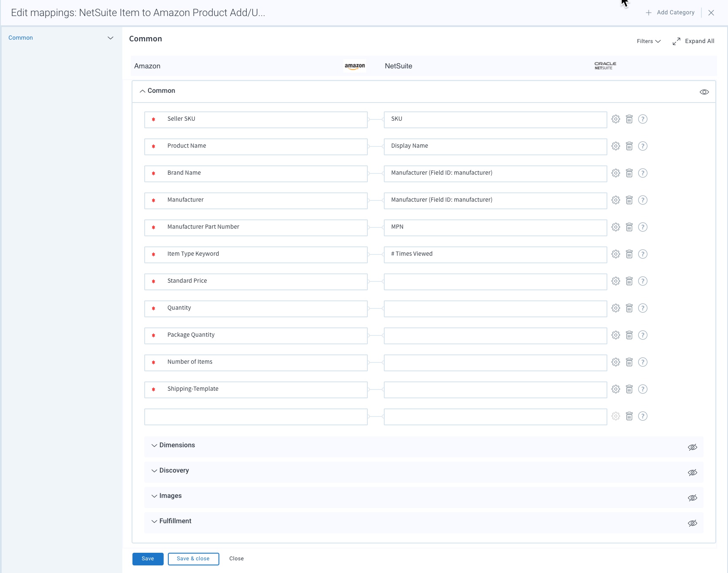Collapse the Common section chevron
The height and width of the screenshot is (573, 728).
tap(143, 91)
